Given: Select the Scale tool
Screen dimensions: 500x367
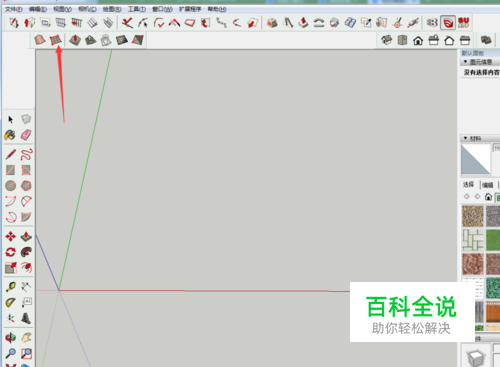Looking at the screenshot, I should tap(10, 268).
